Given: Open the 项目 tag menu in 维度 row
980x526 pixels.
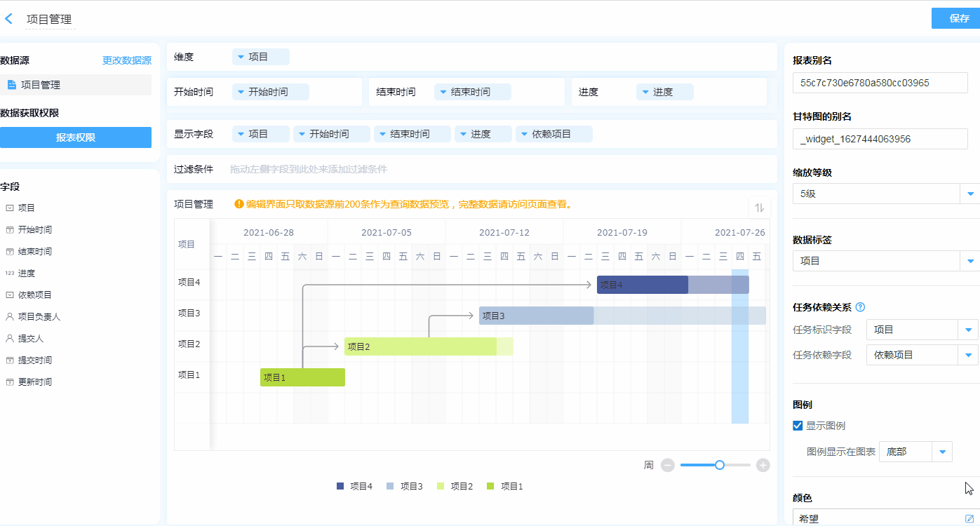Looking at the screenshot, I should click(260, 57).
